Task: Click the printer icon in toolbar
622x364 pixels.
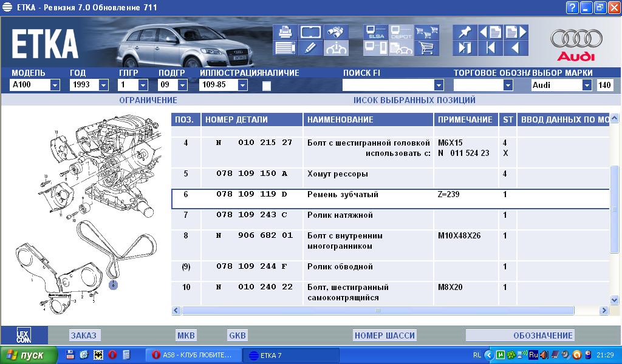Action: 284,32
